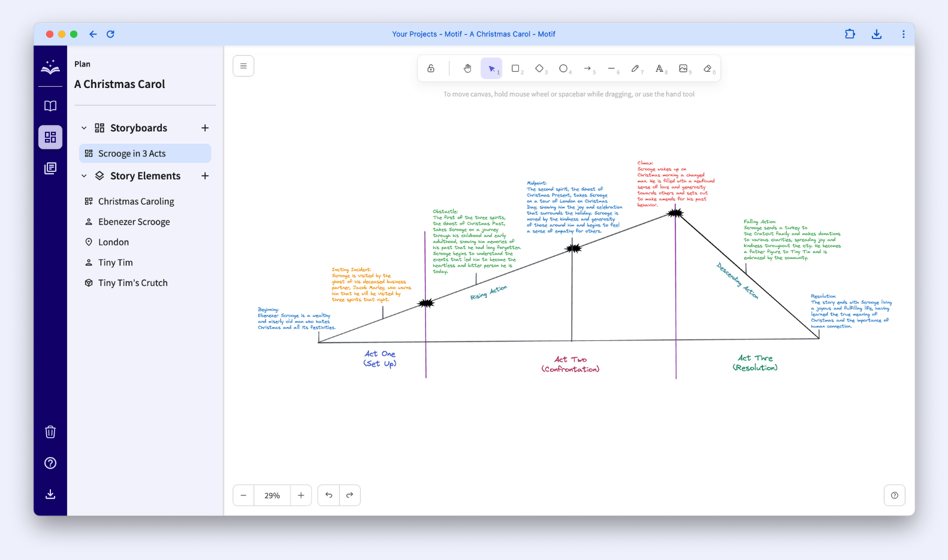
Task: Select the Line drawing tool
Action: pos(611,68)
